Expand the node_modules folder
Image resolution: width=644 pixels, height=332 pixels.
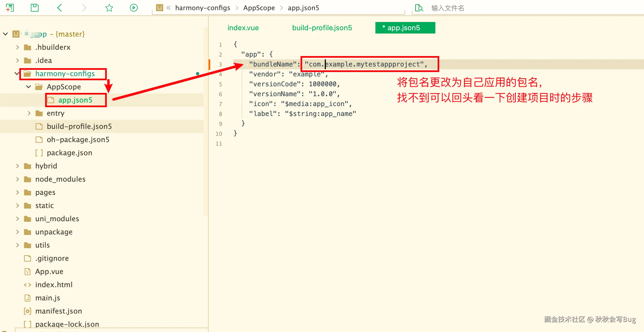click(x=18, y=179)
